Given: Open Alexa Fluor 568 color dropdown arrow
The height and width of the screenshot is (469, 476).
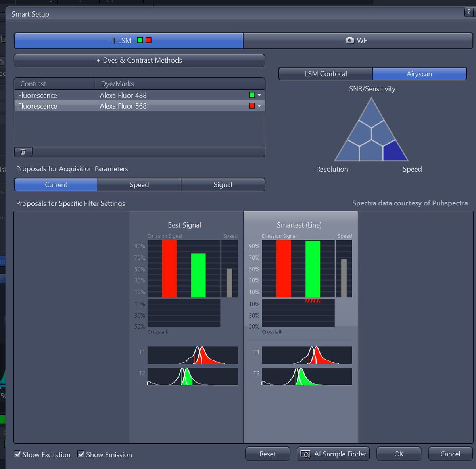Looking at the screenshot, I should pyautogui.click(x=259, y=106).
